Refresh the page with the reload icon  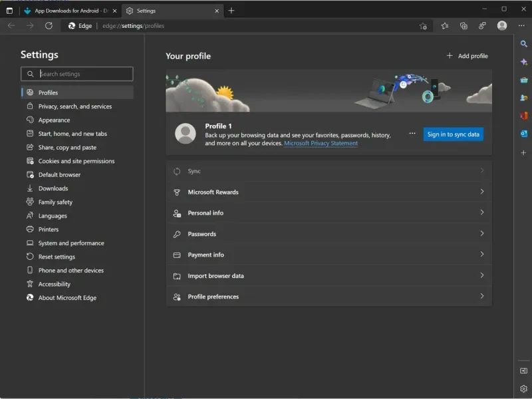(49, 26)
